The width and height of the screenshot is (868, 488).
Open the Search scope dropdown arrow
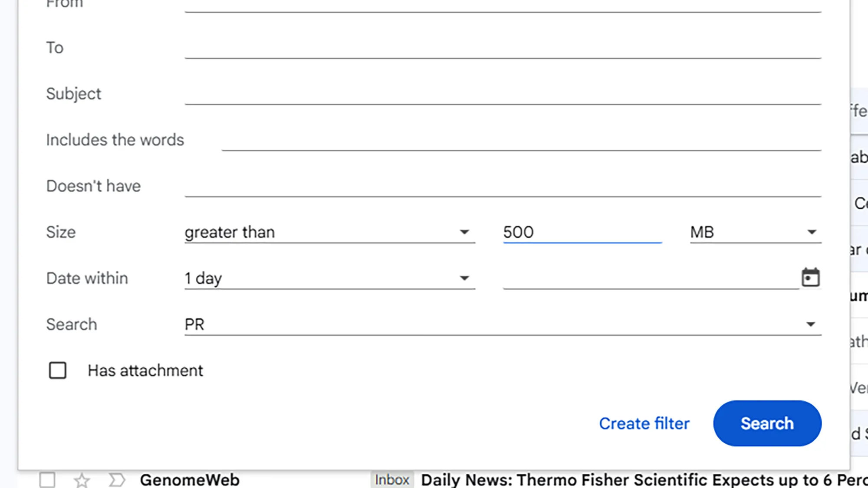pos(811,324)
